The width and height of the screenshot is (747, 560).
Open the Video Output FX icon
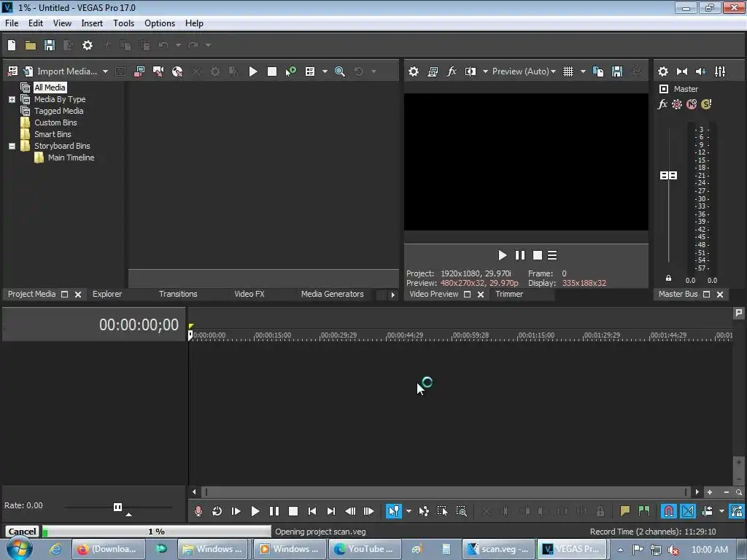coord(452,71)
